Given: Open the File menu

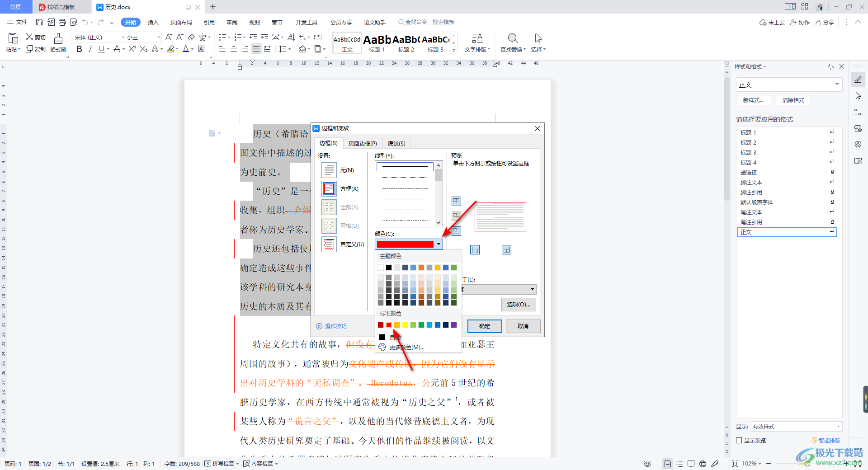Looking at the screenshot, I should (x=17, y=22).
